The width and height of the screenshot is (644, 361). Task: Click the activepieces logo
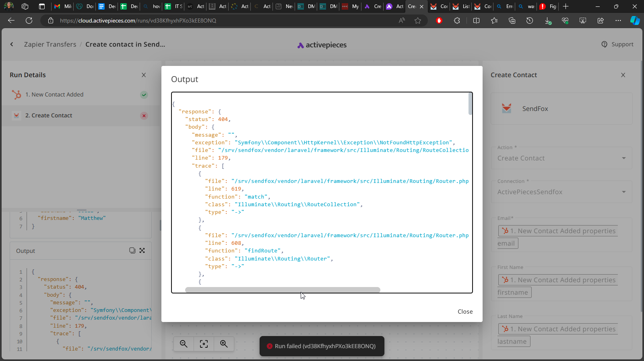coord(322,45)
